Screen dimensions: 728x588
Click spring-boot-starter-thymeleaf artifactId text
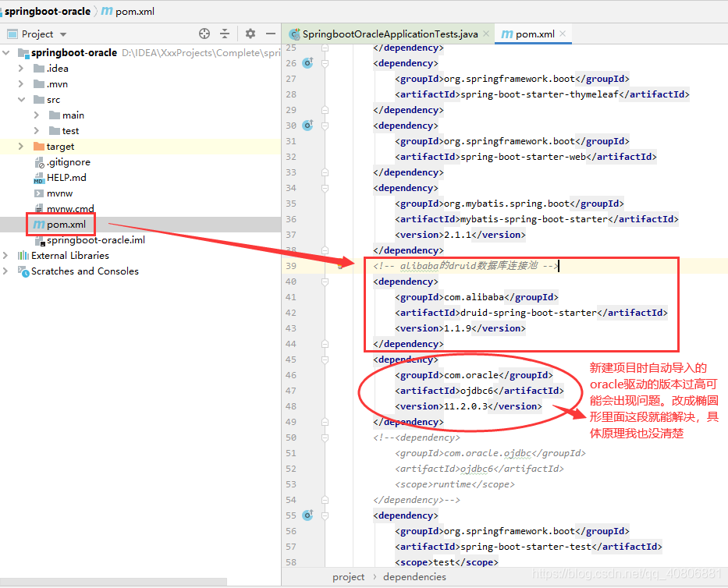(539, 94)
